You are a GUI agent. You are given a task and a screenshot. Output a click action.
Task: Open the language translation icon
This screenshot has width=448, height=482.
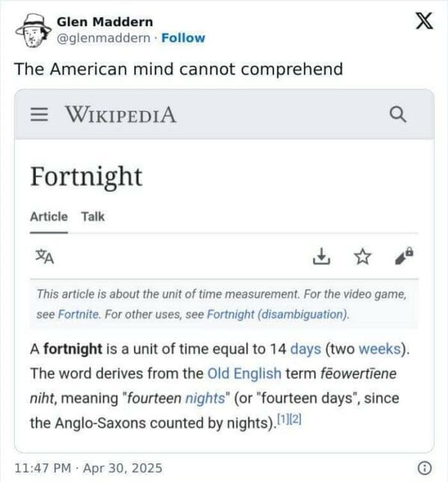tap(45, 257)
